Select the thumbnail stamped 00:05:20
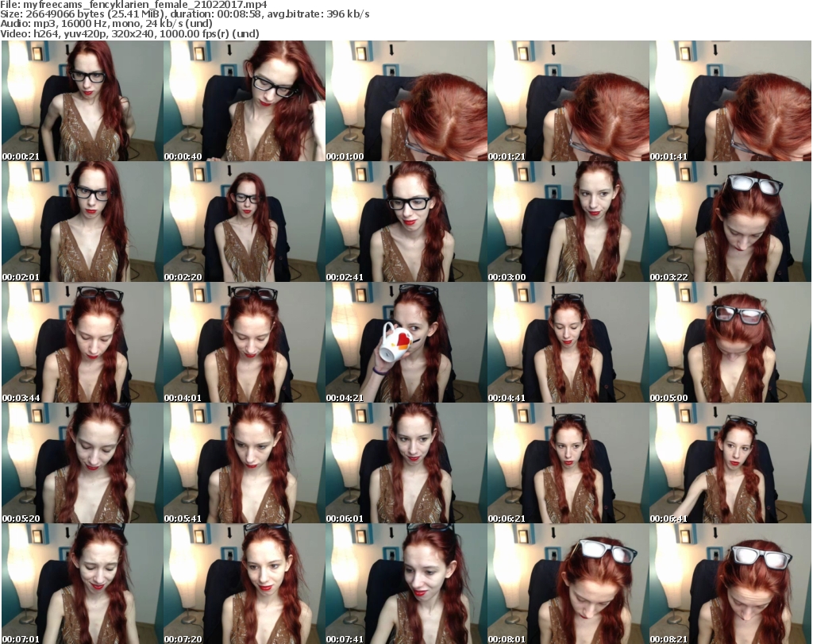 (82, 464)
